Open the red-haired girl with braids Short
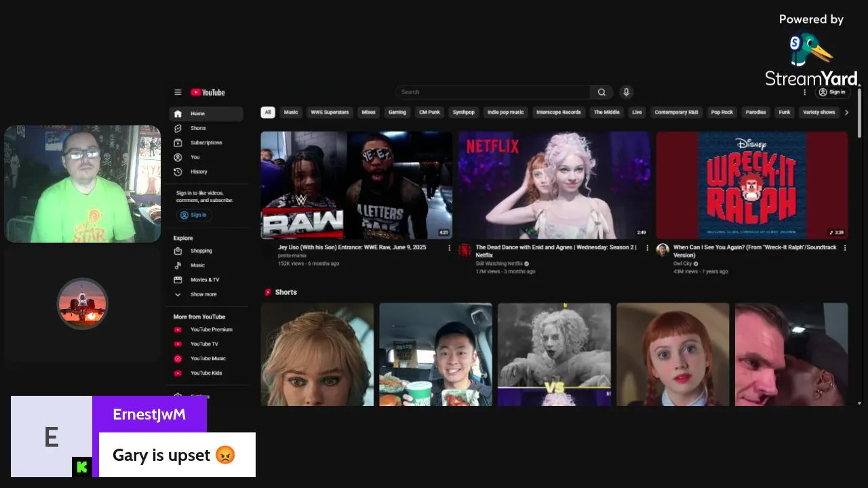Screen dimensions: 868x488 click(673, 354)
